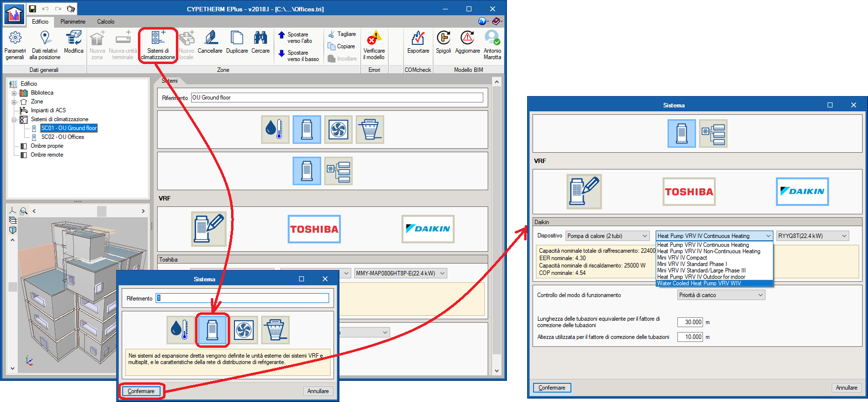
Task: Select fan icon in small Sistema dialog
Action: [244, 330]
